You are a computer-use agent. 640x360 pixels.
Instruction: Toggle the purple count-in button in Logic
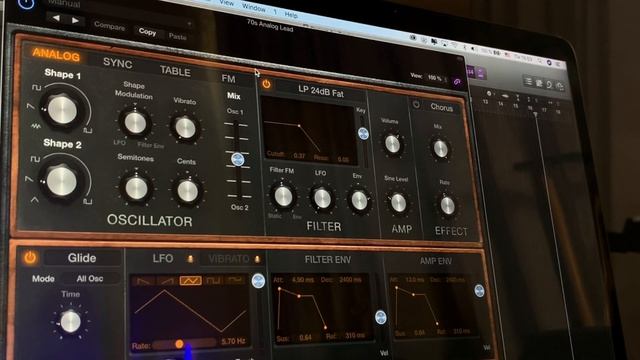(470, 72)
